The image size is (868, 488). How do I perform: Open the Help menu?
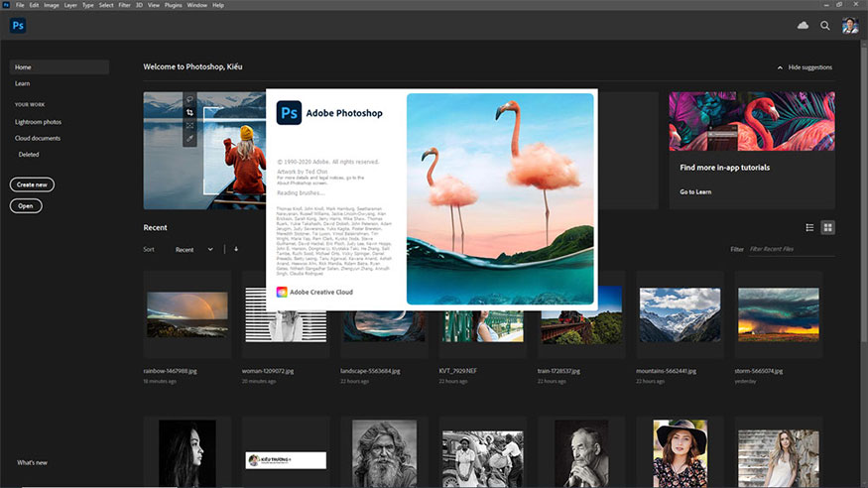(x=218, y=5)
